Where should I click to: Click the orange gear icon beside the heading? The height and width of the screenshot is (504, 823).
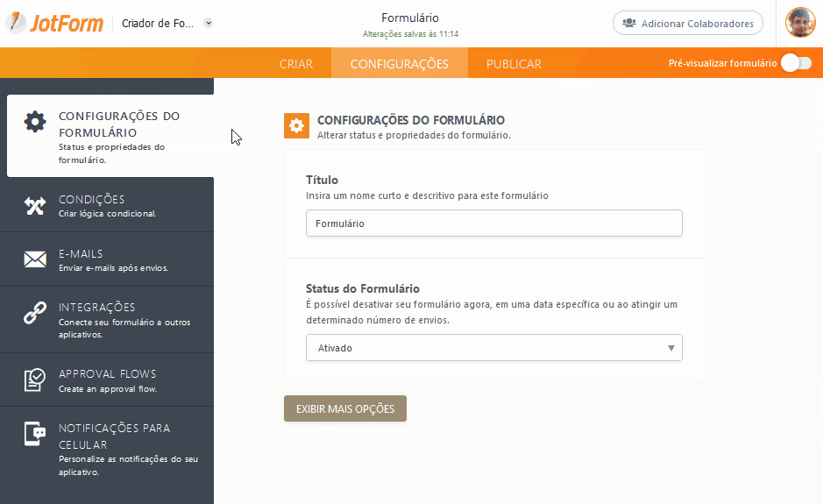tap(296, 126)
